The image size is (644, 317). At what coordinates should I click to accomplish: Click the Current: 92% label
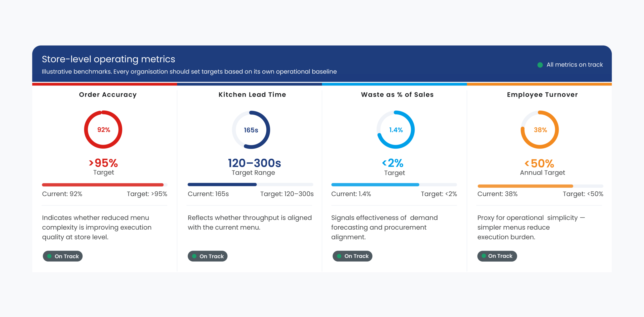[62, 194]
